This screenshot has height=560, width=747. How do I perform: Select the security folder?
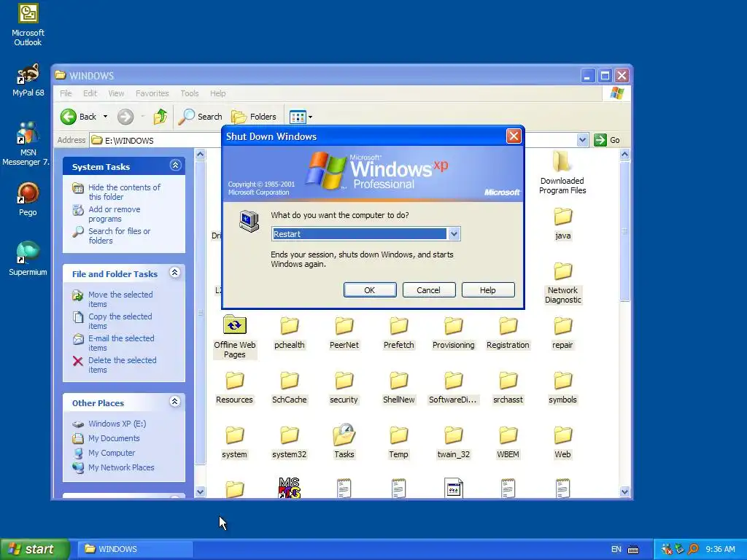click(x=344, y=388)
